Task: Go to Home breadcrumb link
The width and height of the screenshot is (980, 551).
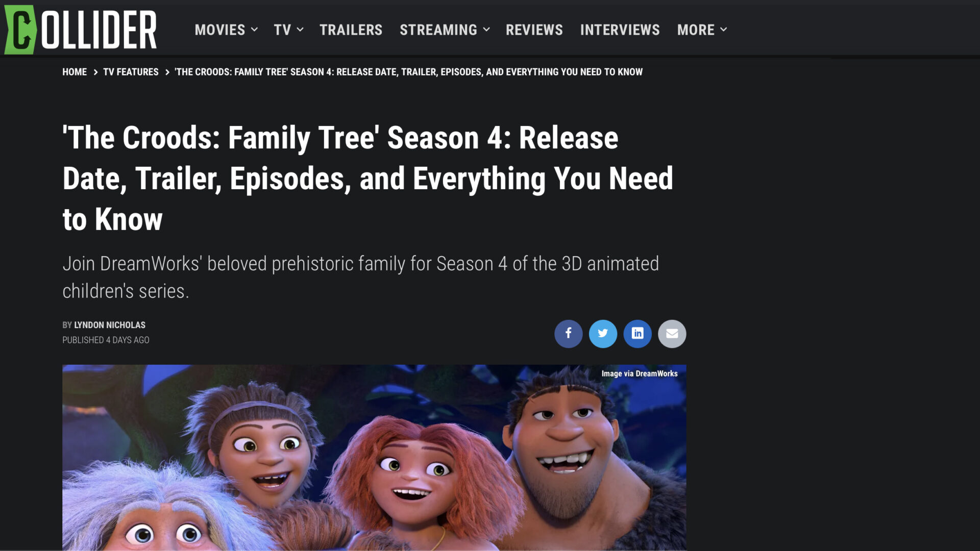Action: coord(75,72)
